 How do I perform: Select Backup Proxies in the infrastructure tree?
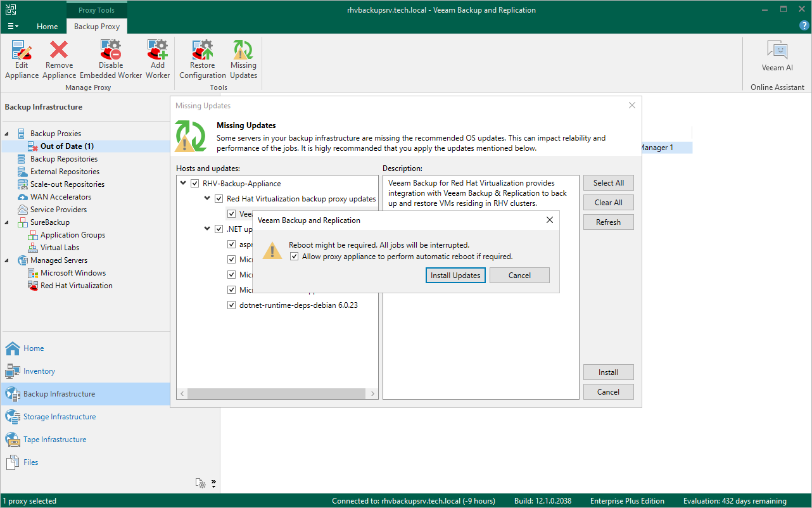tap(56, 134)
